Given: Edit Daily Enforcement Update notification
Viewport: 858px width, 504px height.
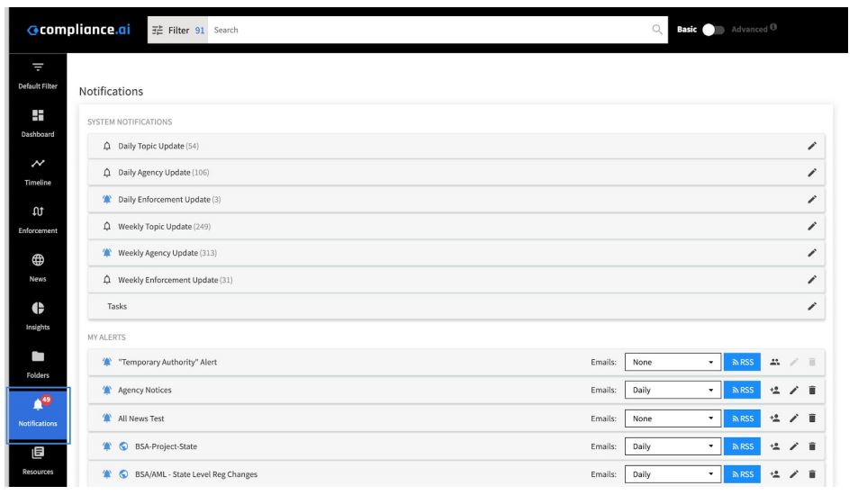Looking at the screenshot, I should point(812,199).
